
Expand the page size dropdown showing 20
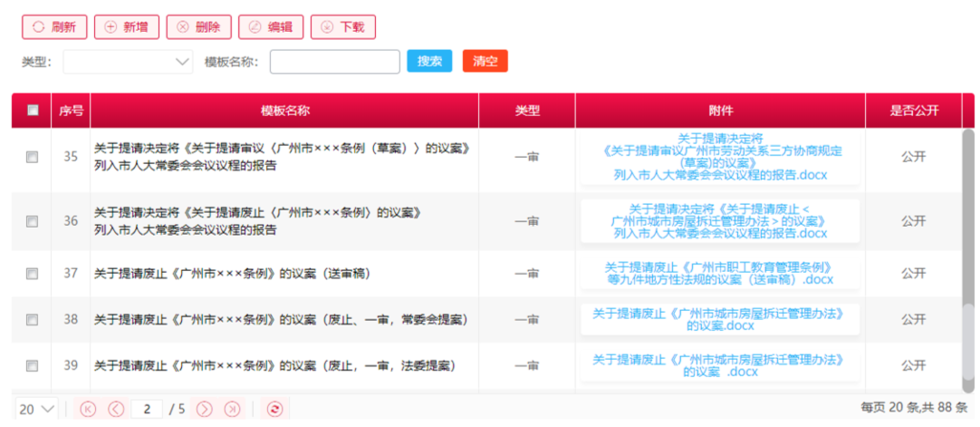(x=37, y=409)
